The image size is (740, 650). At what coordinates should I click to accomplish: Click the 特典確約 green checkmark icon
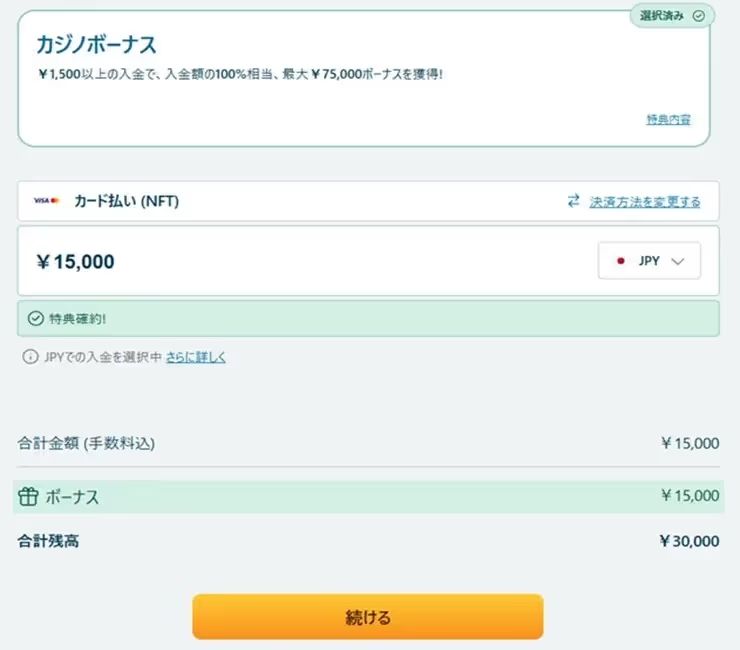(x=36, y=319)
